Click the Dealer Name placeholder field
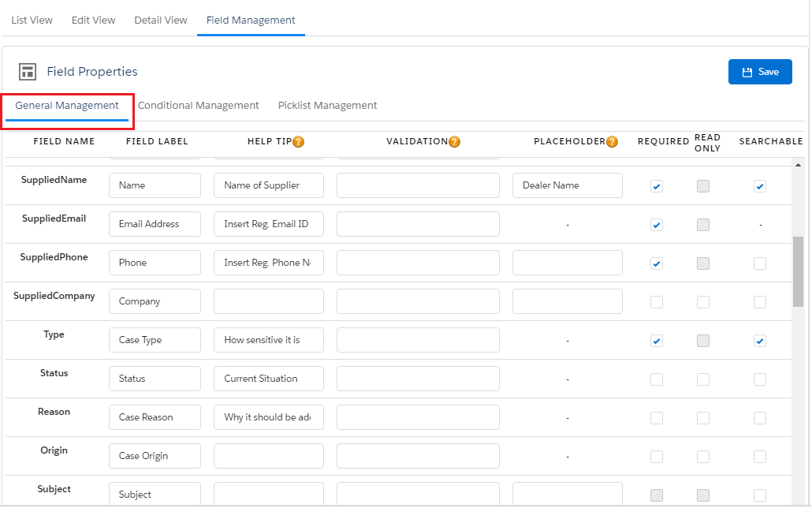 [x=567, y=185]
